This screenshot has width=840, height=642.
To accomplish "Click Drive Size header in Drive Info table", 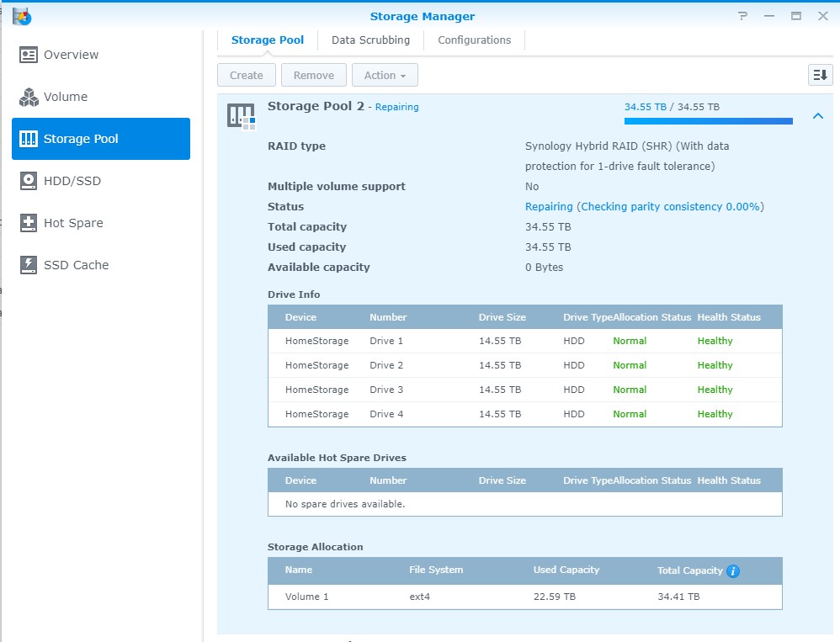I will (x=502, y=317).
